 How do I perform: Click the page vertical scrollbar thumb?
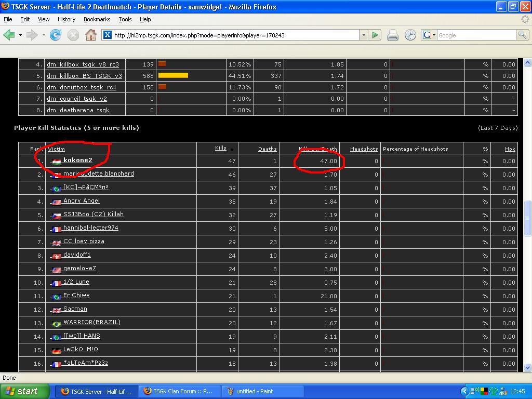pos(528,218)
